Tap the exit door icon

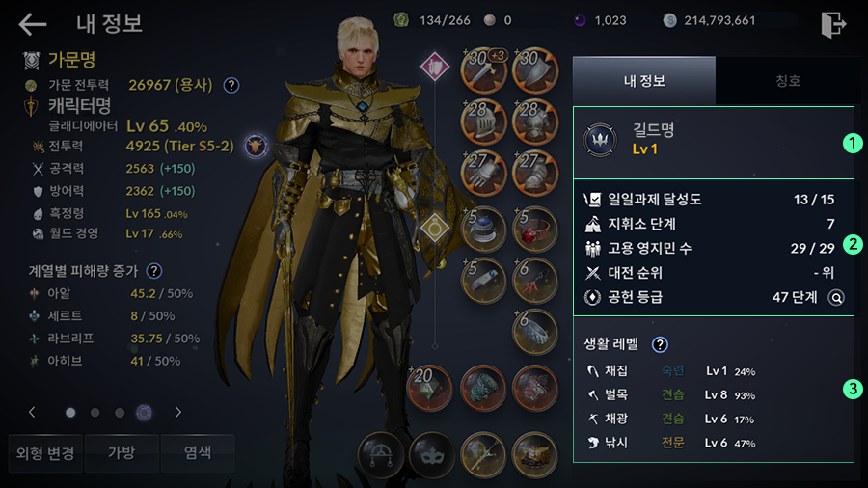tap(833, 24)
